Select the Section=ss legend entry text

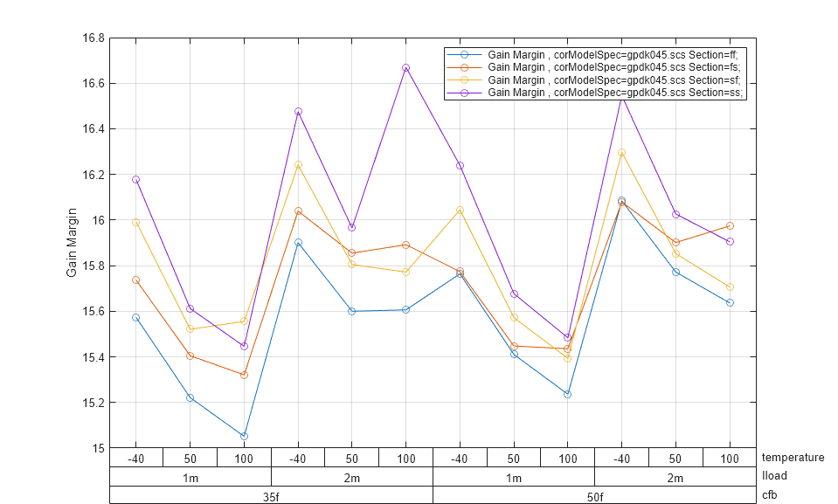[616, 92]
